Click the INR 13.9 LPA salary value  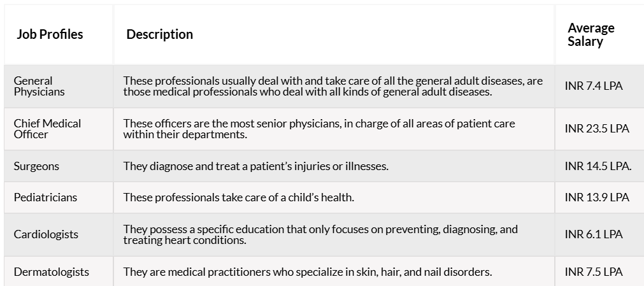(x=597, y=197)
